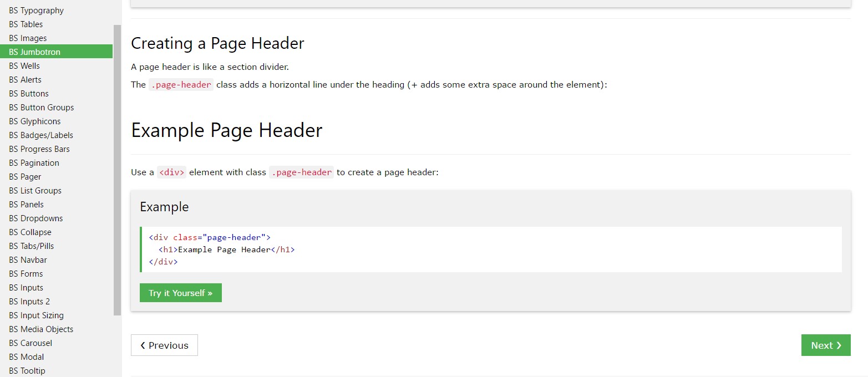Image resolution: width=868 pixels, height=377 pixels.
Task: Click the <div> inline code tag
Action: point(171,172)
